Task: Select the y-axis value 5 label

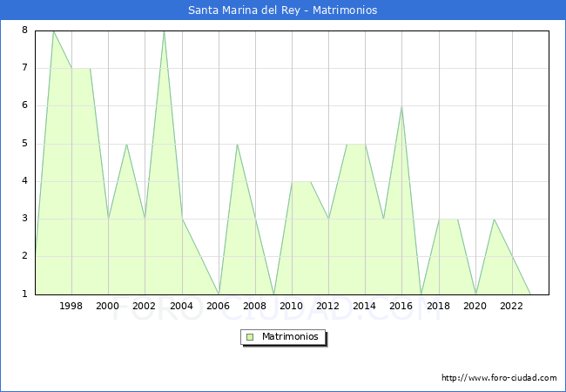Action: pos(24,144)
